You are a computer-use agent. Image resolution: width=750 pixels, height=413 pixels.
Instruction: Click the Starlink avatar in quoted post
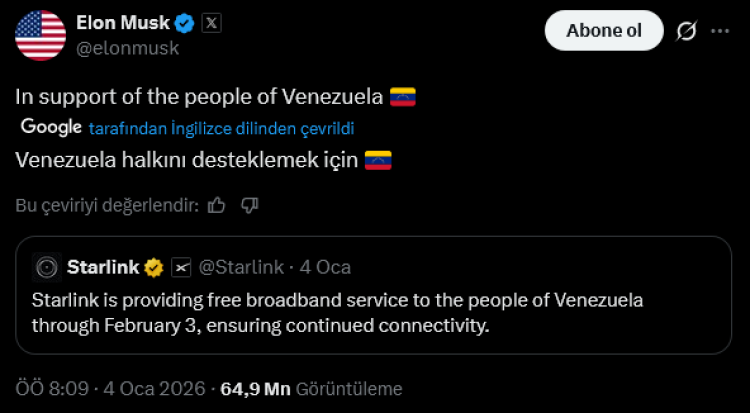pyautogui.click(x=46, y=267)
